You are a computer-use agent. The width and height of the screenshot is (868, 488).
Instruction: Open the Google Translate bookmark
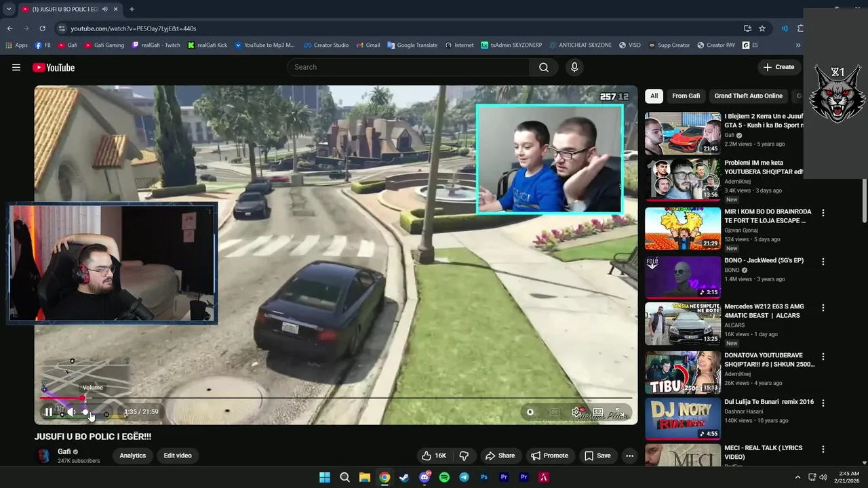(x=412, y=45)
